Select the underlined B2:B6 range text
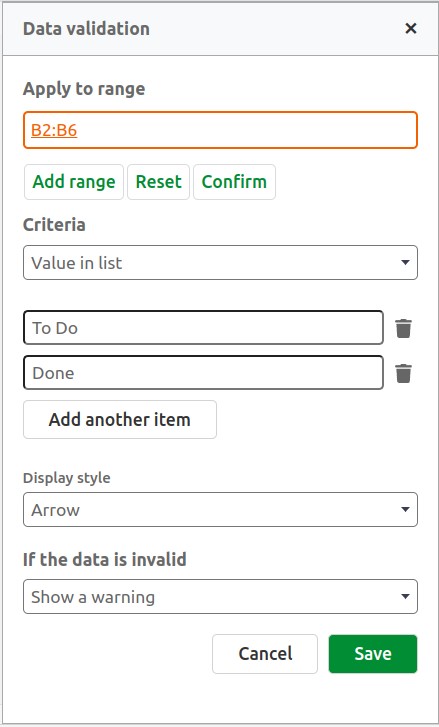 [x=54, y=130]
